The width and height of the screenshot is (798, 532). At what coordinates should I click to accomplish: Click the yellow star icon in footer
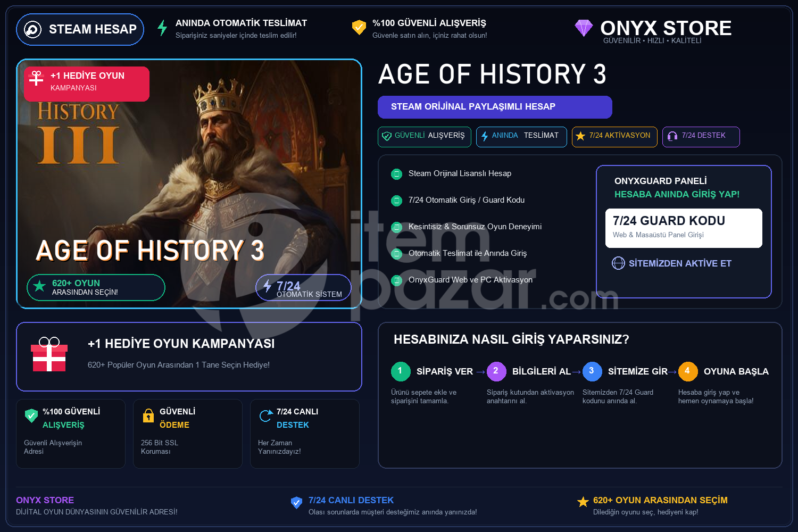tap(583, 502)
